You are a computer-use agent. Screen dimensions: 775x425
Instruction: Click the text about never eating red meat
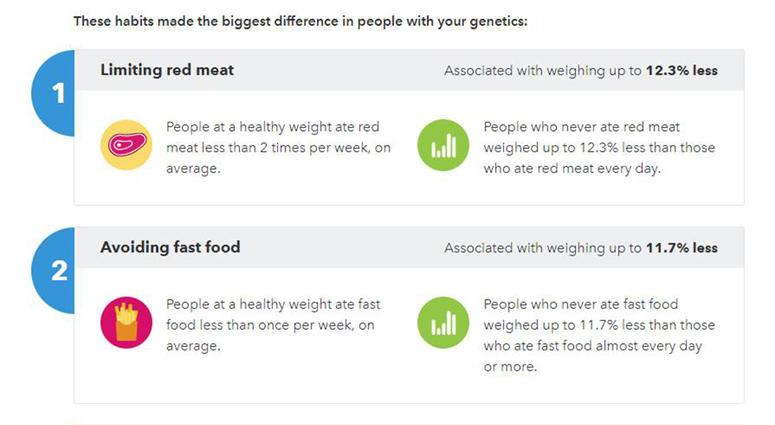tap(599, 147)
